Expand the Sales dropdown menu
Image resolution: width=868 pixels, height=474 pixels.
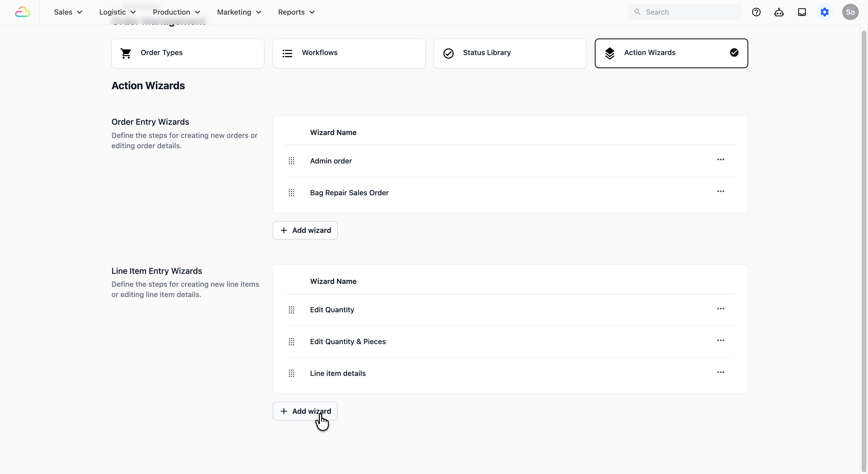68,12
